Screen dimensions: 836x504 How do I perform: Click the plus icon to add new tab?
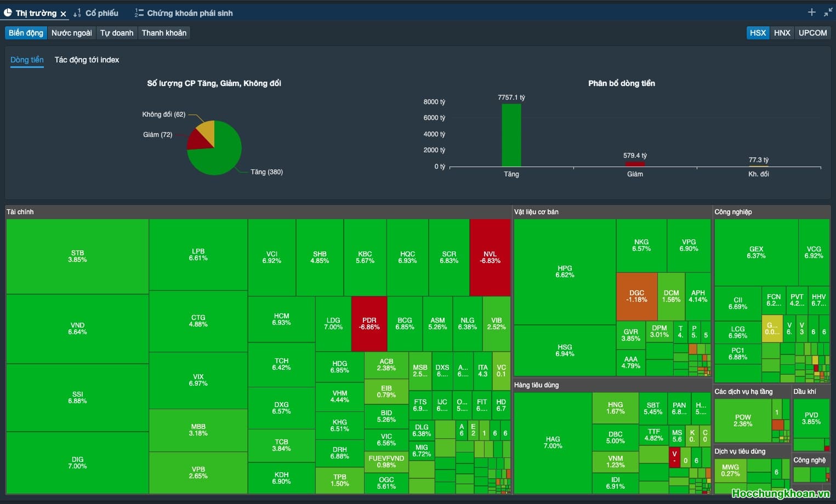(x=812, y=12)
